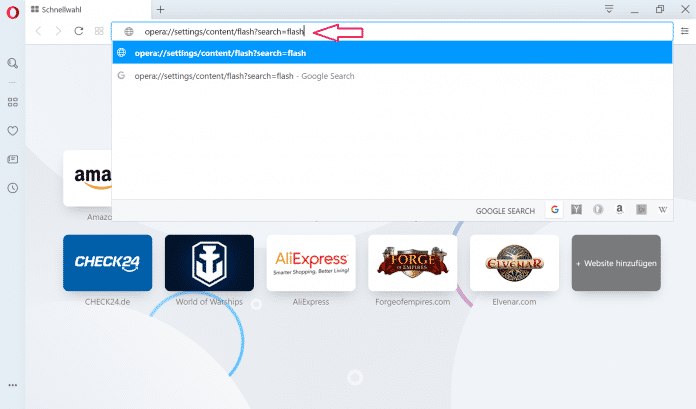Screen dimensions: 696x409
Task: Open the Easy Setup panel icon
Action: pos(685,31)
